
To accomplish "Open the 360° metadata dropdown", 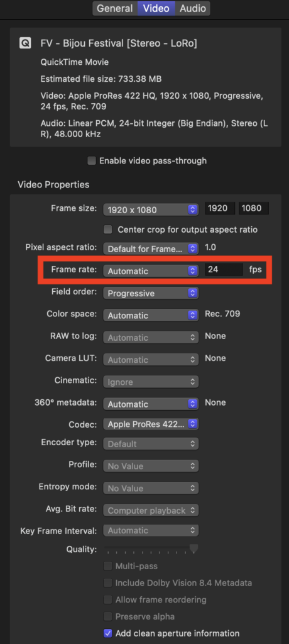I will pyautogui.click(x=151, y=404).
